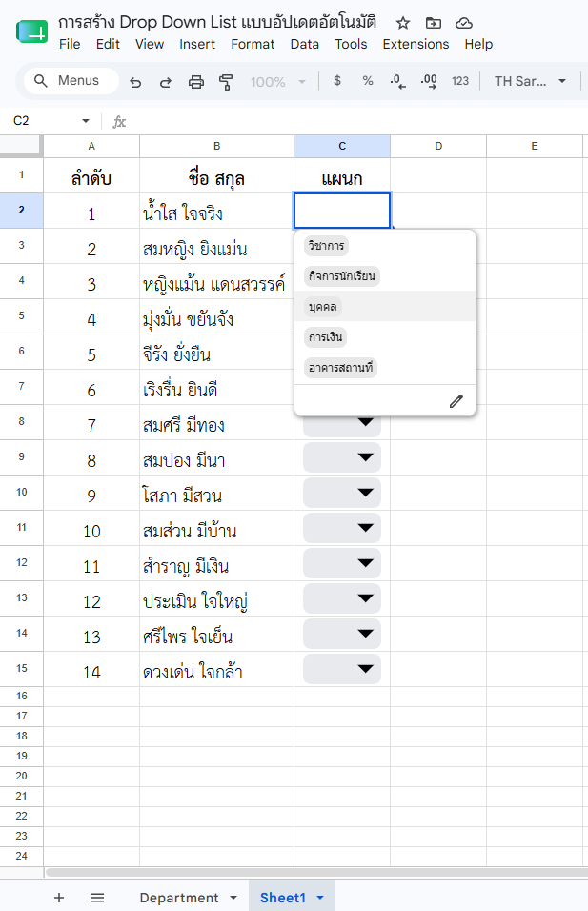Viewport: 588px width, 911px height.
Task: Add a new sheet with plus
Action: [59, 898]
